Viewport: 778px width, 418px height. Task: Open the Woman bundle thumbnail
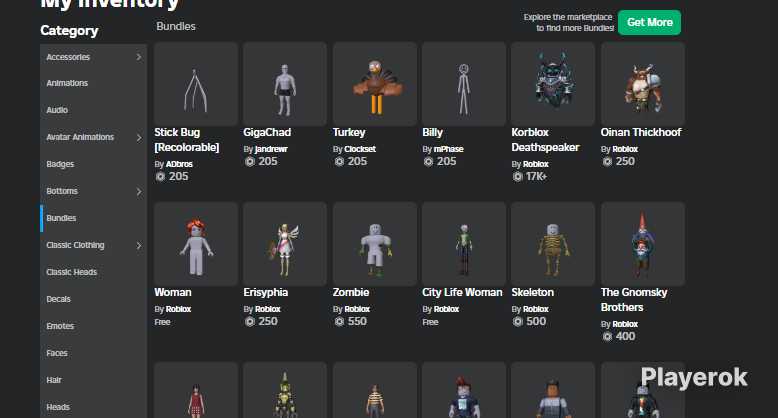point(196,244)
